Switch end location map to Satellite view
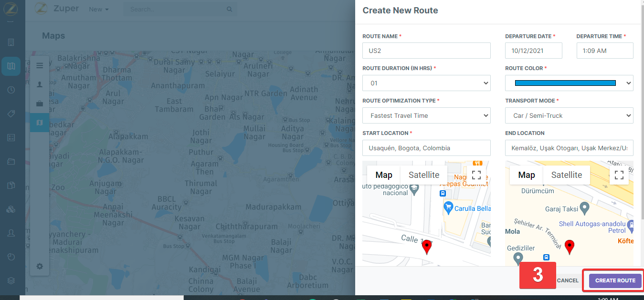This screenshot has height=300, width=644. [566, 175]
